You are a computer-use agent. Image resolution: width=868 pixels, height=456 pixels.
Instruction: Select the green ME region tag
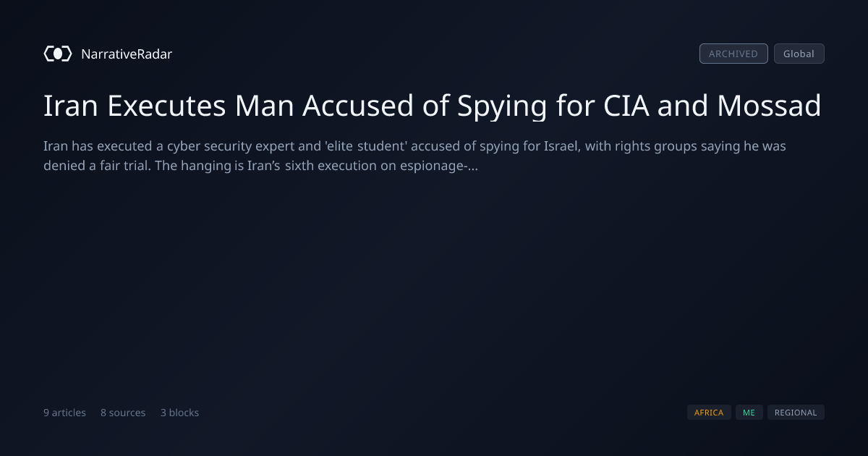click(x=749, y=413)
